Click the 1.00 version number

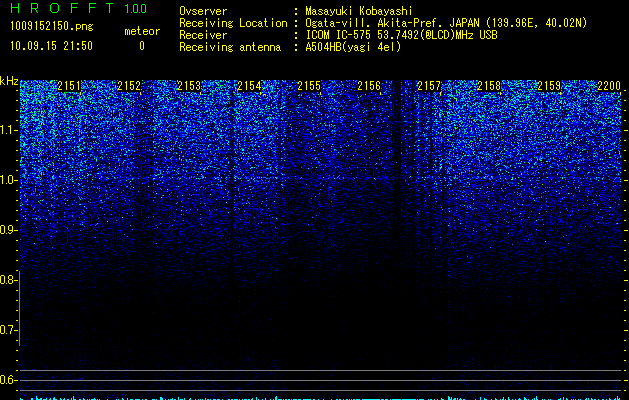coord(135,8)
